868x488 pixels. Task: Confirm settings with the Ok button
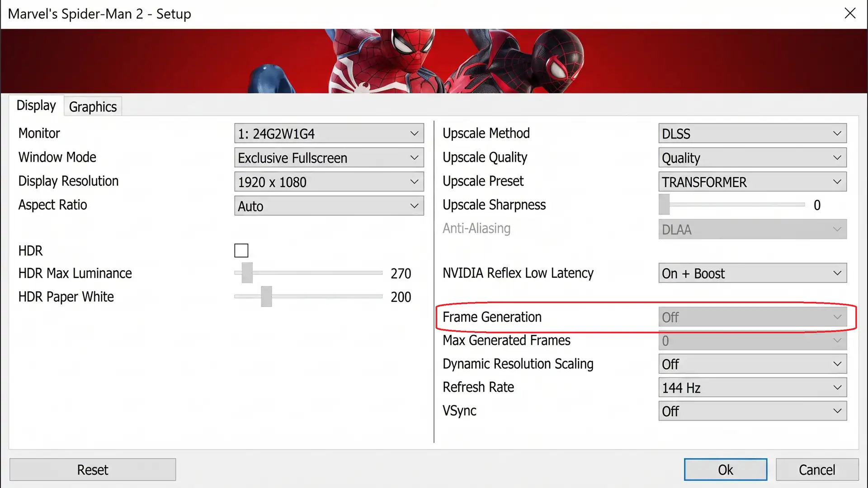point(725,469)
